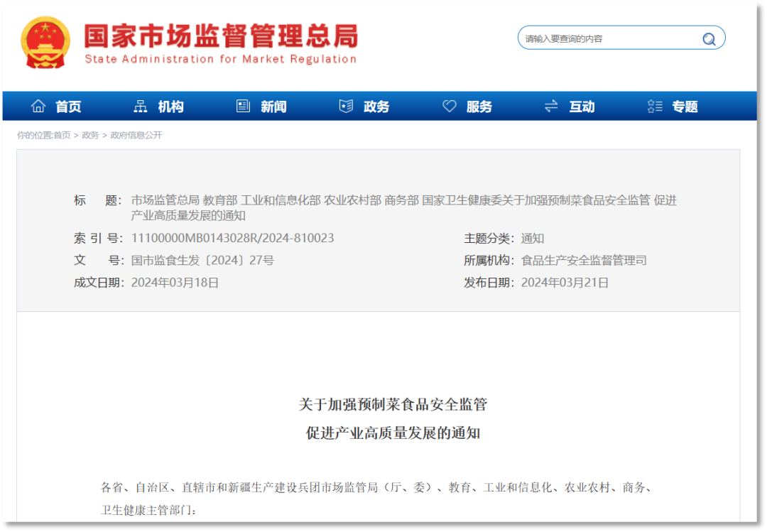Click the 你的位置 breadcrumb prefix text
The width and height of the screenshot is (767, 532).
pos(35,135)
